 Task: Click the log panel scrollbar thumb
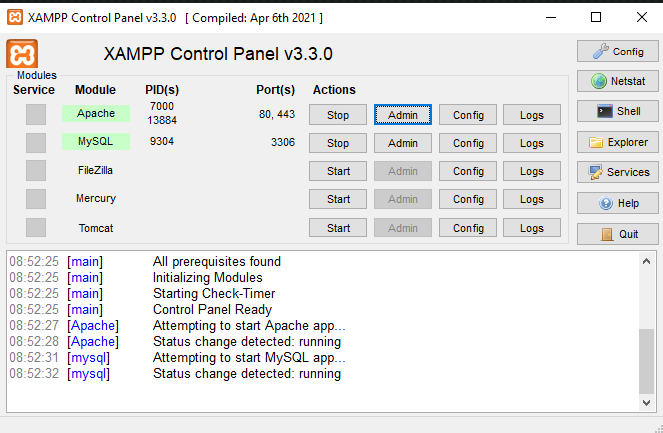coord(646,361)
